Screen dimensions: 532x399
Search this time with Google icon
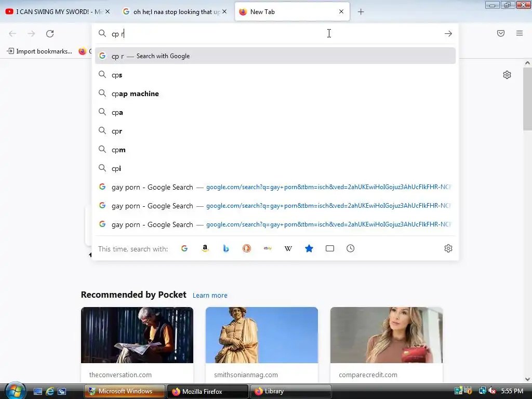click(x=184, y=248)
